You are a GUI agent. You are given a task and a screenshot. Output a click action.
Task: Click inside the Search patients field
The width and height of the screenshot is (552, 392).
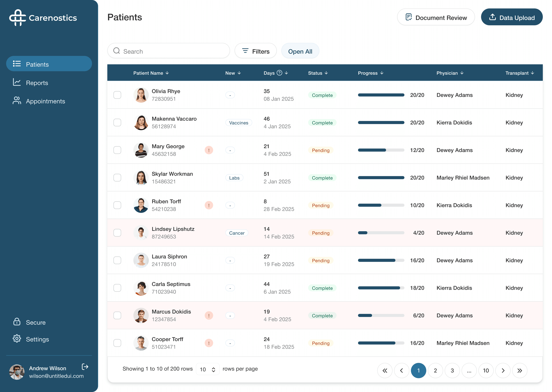(x=168, y=51)
